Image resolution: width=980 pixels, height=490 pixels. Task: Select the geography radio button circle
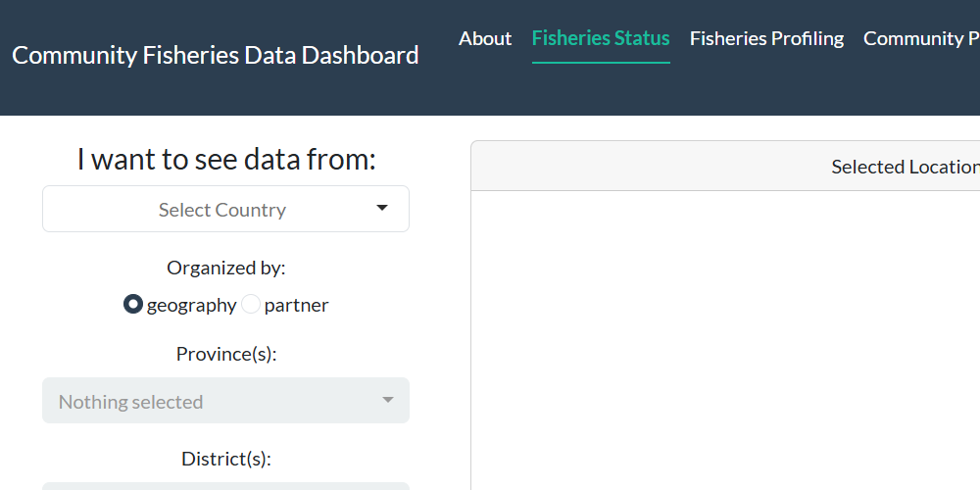(x=133, y=305)
